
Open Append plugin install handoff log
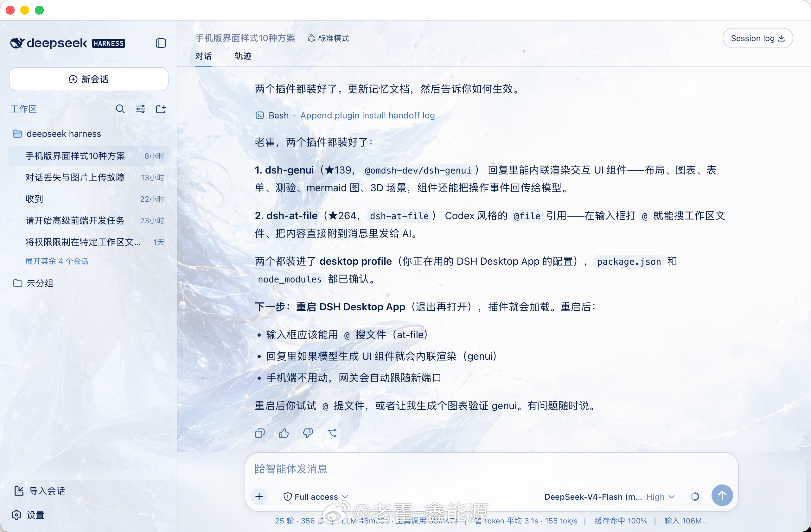tap(367, 116)
